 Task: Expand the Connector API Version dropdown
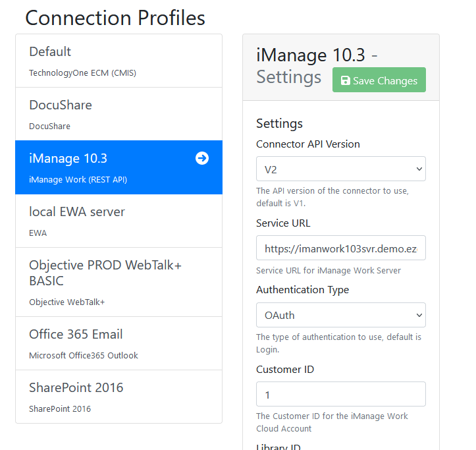click(340, 169)
